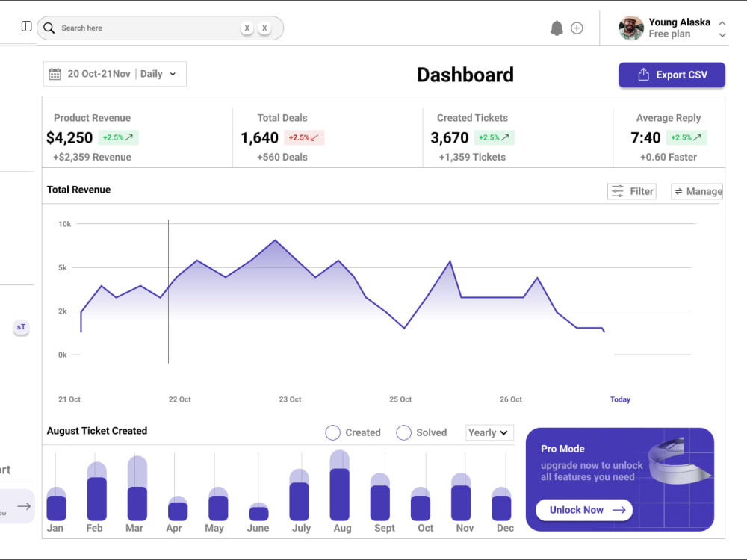The height and width of the screenshot is (560, 747).
Task: Click the Nov bar in ticket chart
Action: tap(461, 497)
